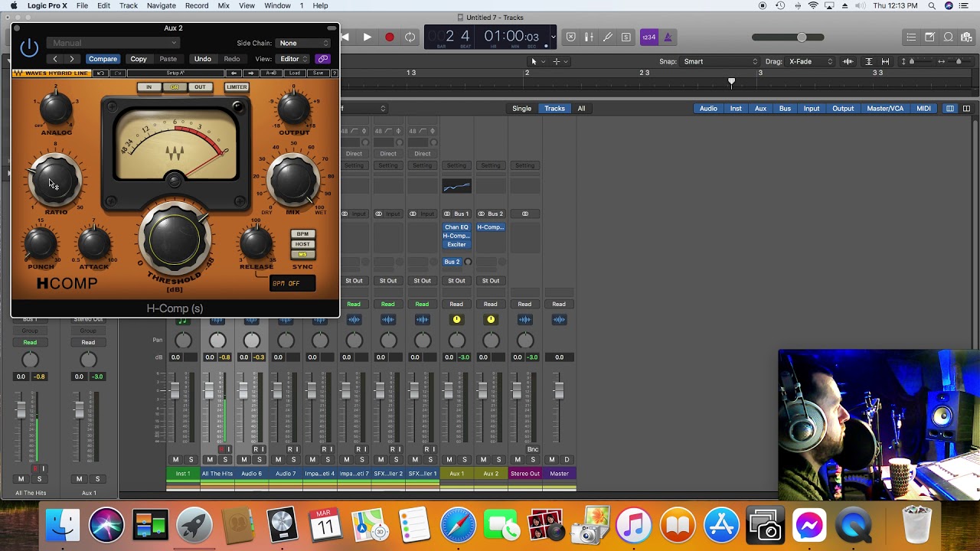Open the Track menu
The width and height of the screenshot is (980, 551).
click(x=129, y=5)
